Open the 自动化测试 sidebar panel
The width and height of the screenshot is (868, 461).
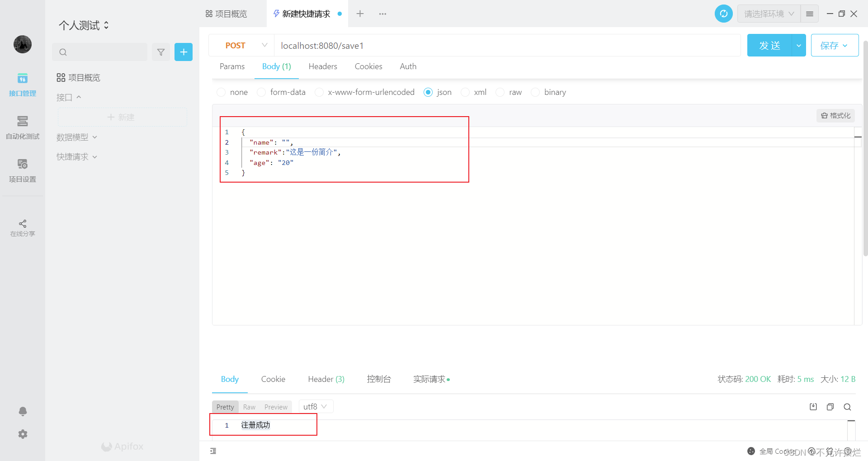(x=23, y=128)
